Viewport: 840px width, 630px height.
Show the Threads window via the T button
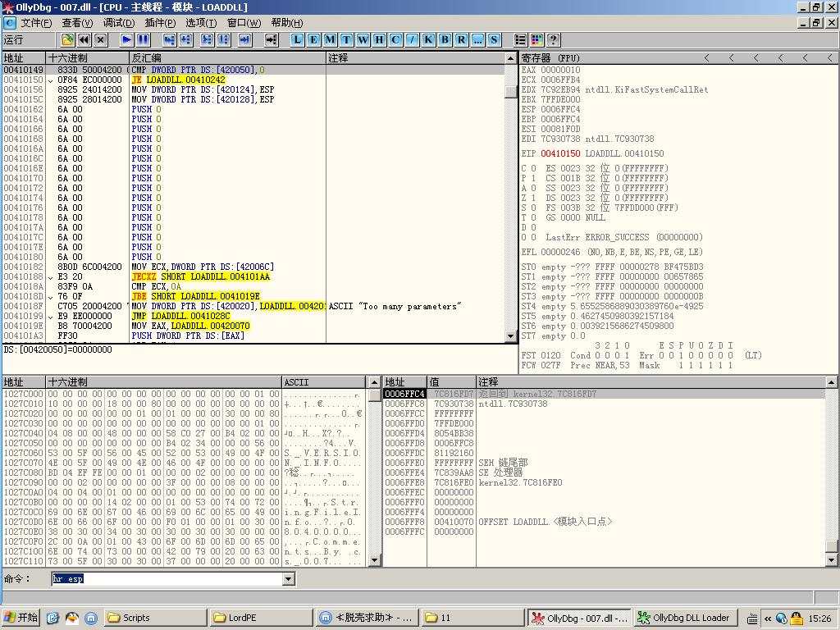click(x=347, y=40)
